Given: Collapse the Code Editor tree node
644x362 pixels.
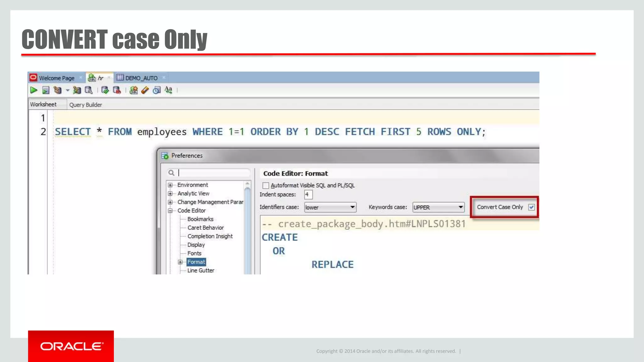Looking at the screenshot, I should tap(170, 211).
